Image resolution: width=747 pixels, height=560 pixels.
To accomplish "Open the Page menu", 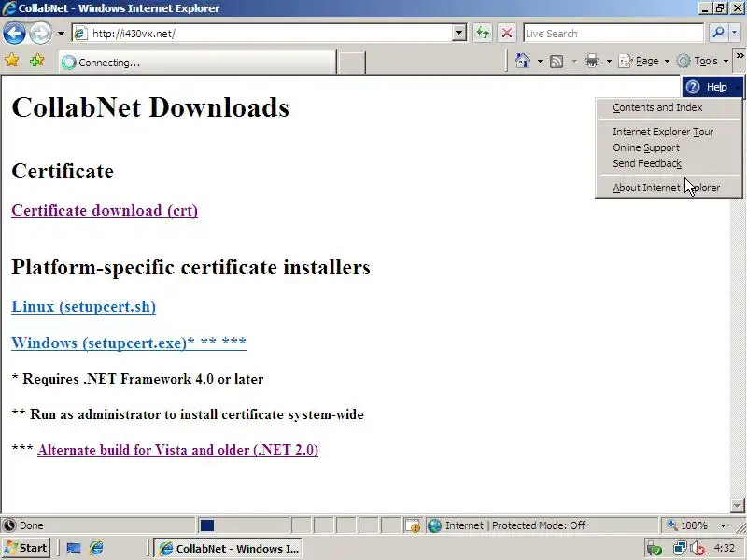I will click(x=643, y=61).
